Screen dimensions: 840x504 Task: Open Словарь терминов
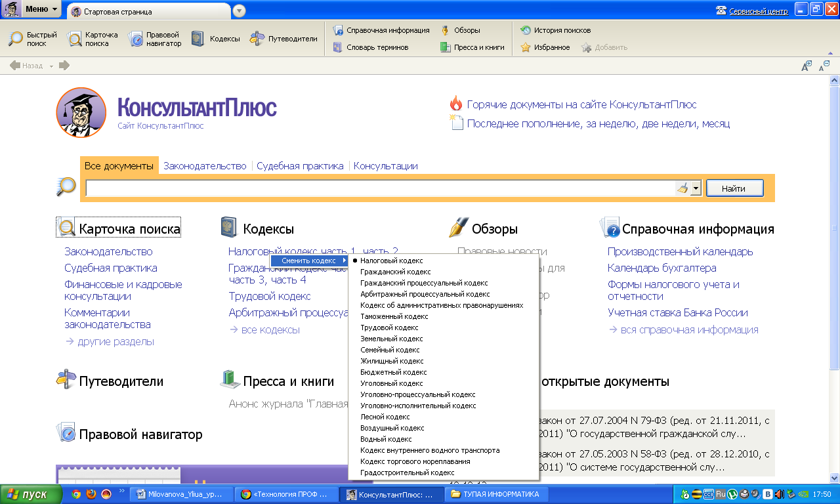(371, 47)
